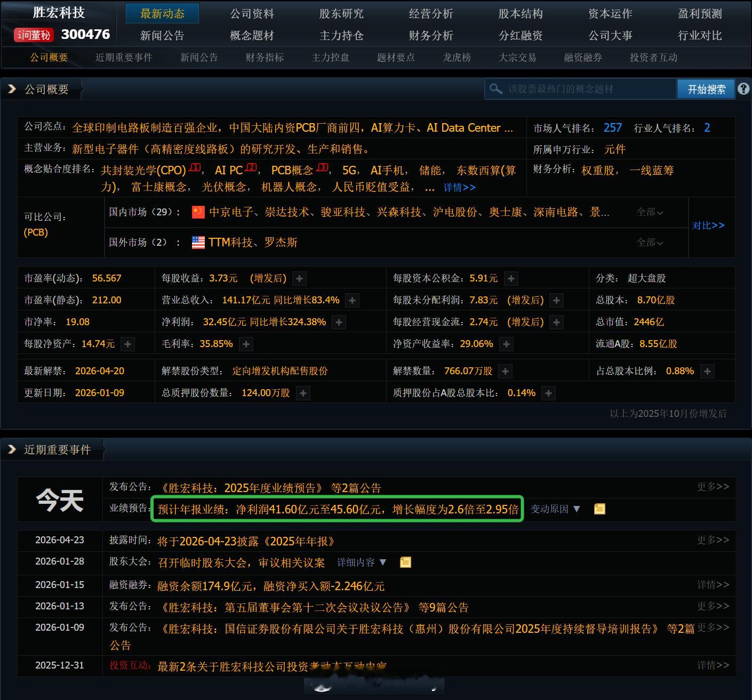Screen dimensions: 752x700
Task: Click the 机器人概念 concept link
Action: pyautogui.click(x=289, y=187)
